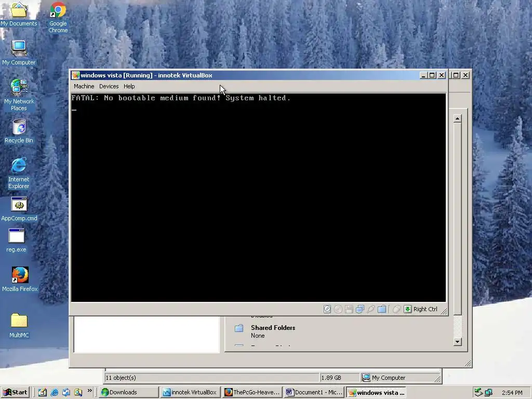Click the shared folders indicator in status bar
532x399 pixels.
pos(382,309)
